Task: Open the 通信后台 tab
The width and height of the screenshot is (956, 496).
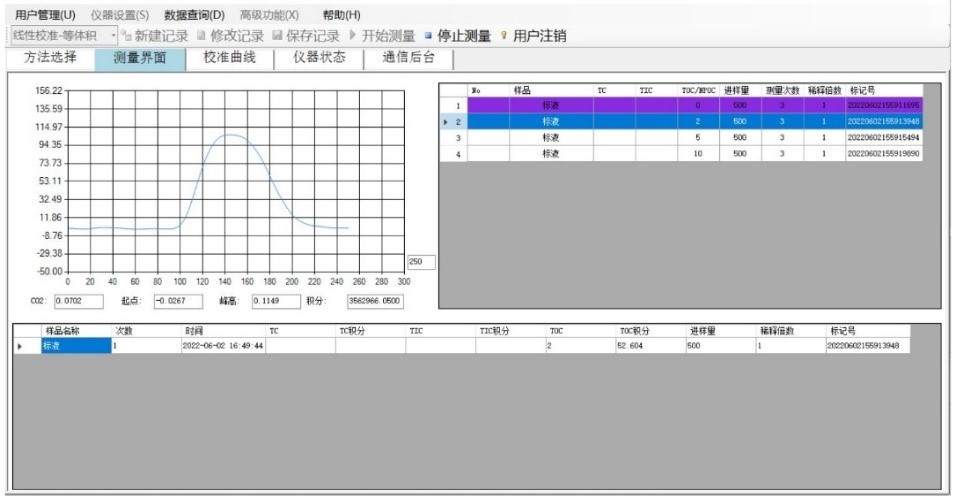Action: coord(408,58)
